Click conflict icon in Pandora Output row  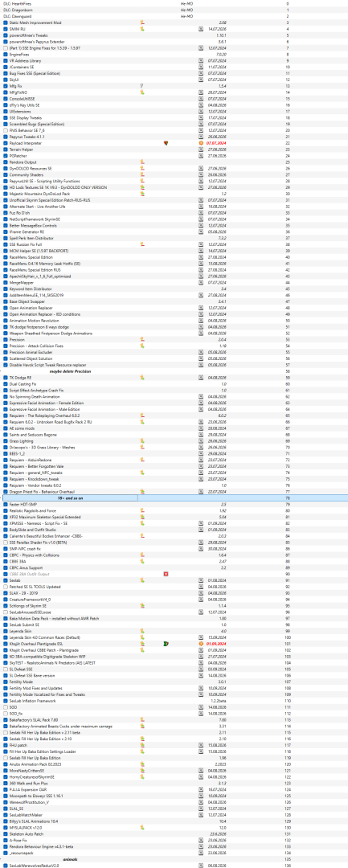pos(141,162)
